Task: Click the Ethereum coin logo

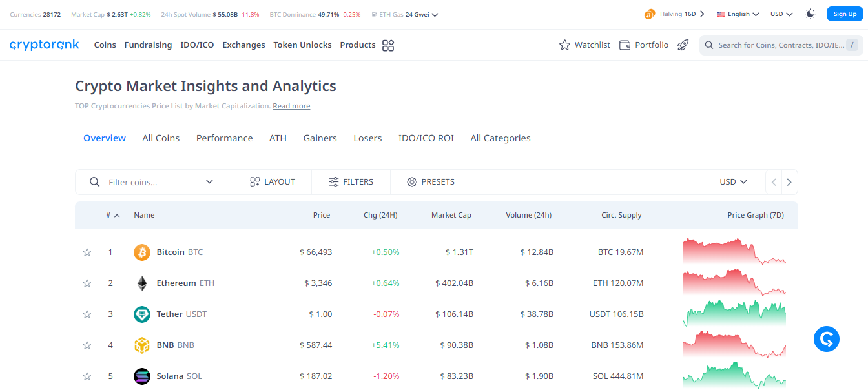Action: (142, 283)
